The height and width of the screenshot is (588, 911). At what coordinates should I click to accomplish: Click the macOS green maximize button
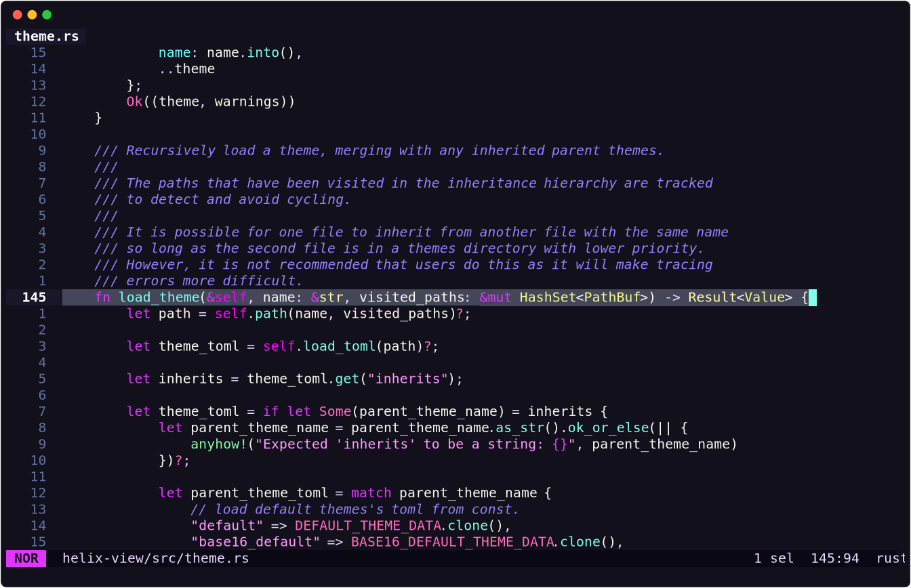(x=47, y=14)
